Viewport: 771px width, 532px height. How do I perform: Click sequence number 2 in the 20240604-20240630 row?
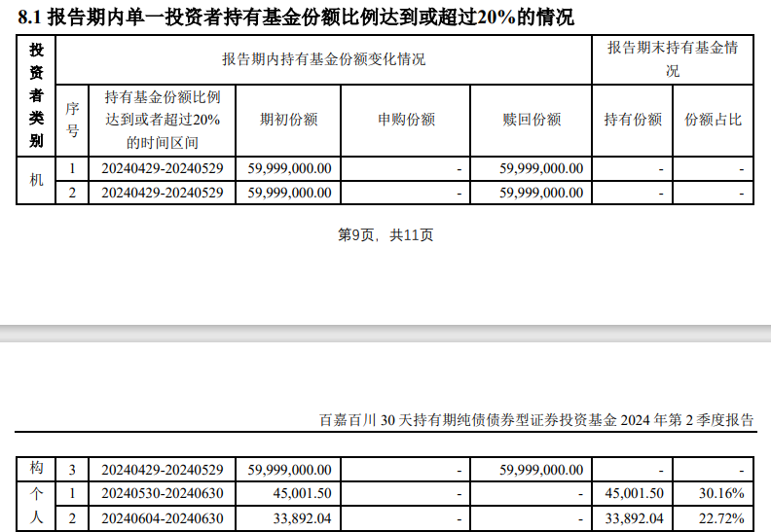(72, 518)
